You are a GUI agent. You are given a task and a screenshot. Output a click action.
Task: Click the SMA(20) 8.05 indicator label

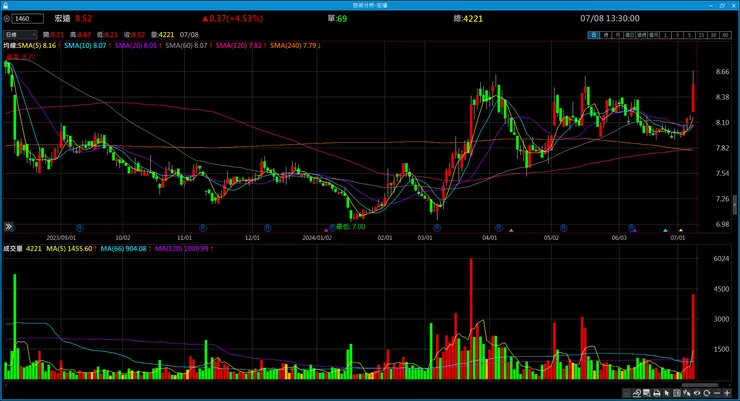[138, 46]
